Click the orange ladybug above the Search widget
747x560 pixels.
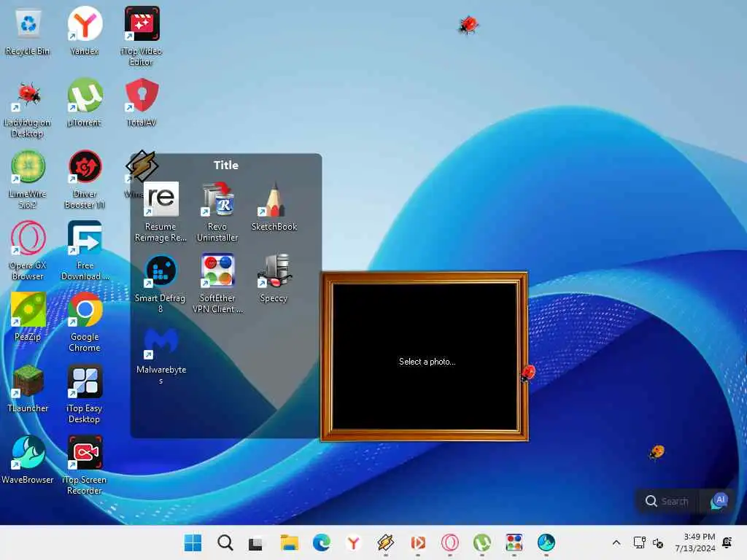point(657,451)
